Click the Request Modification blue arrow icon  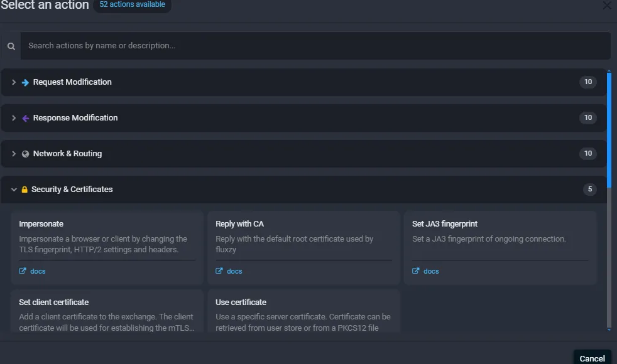pos(25,83)
